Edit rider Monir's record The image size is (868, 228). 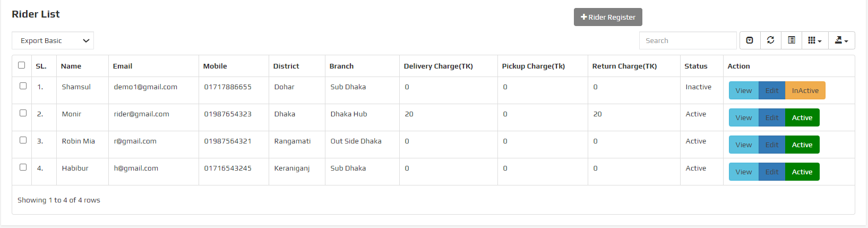[x=772, y=117]
